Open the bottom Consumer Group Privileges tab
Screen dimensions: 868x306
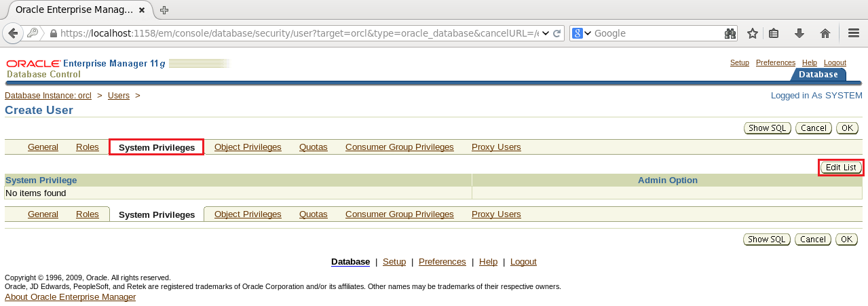coord(400,214)
